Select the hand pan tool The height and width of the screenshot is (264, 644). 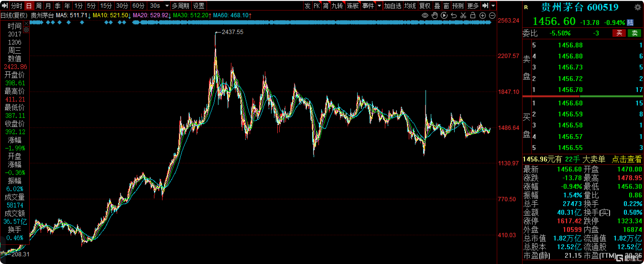(x=435, y=16)
